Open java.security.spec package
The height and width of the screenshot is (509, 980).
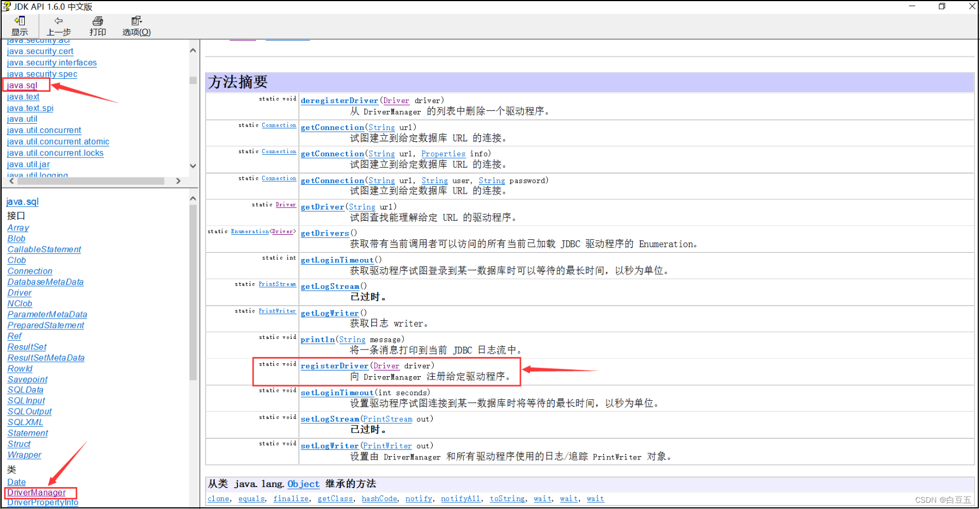point(42,74)
